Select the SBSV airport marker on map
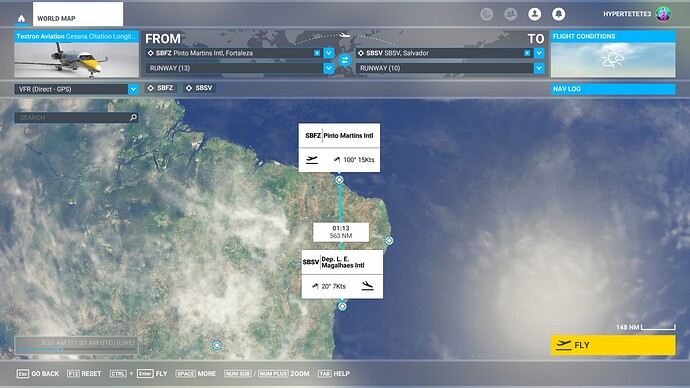 [342, 306]
